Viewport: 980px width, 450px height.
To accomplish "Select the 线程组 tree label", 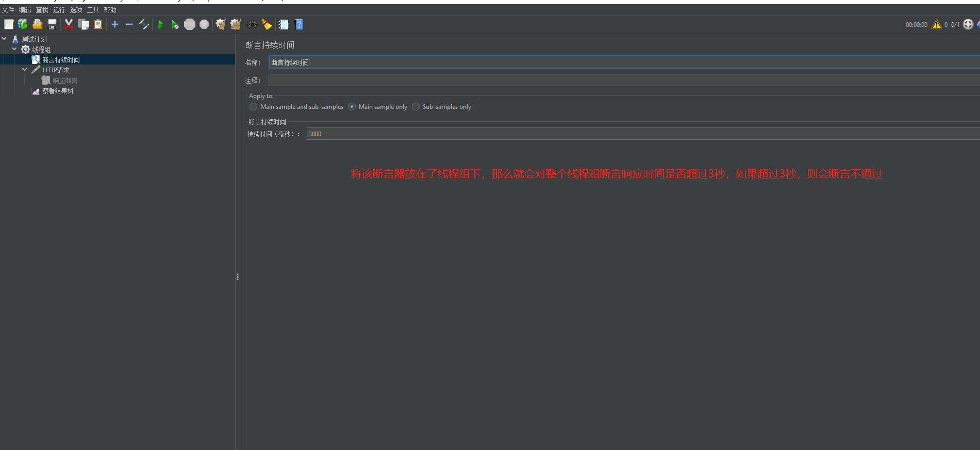I will coord(41,50).
